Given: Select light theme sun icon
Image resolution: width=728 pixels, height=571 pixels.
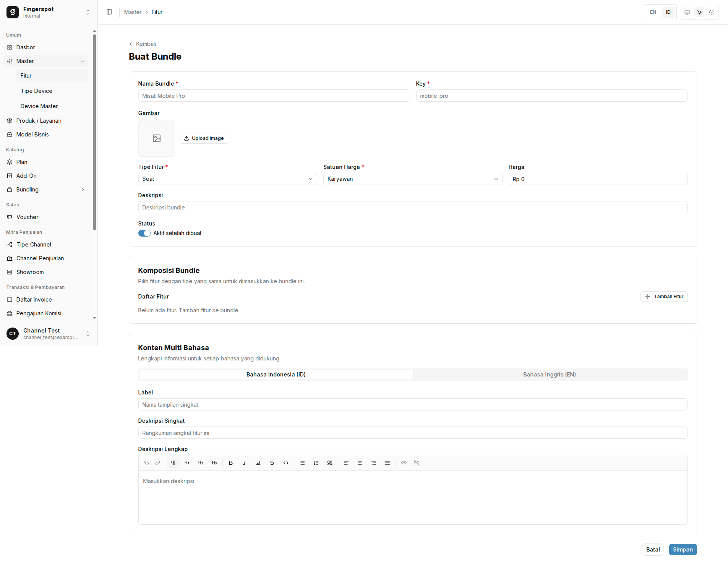Looking at the screenshot, I should coord(699,12).
